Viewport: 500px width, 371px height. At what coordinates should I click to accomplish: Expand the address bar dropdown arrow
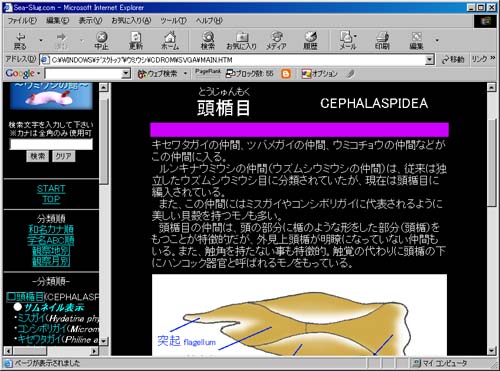point(430,60)
